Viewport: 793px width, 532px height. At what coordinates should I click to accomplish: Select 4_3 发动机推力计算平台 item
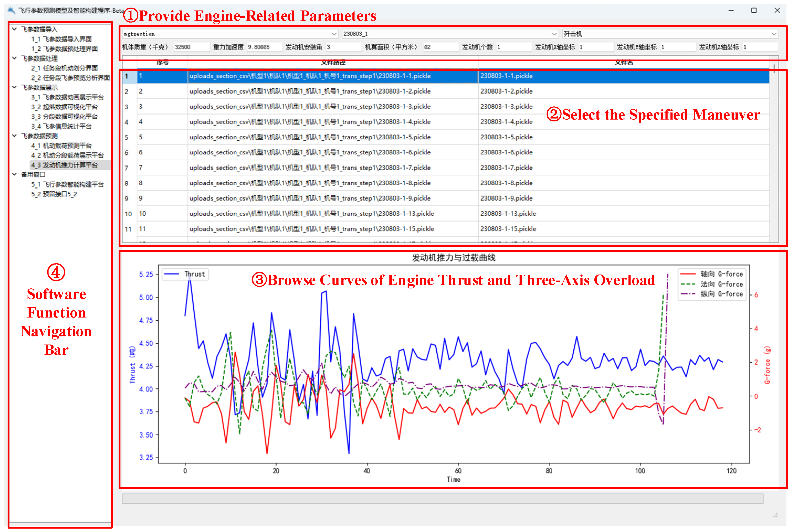[x=65, y=165]
